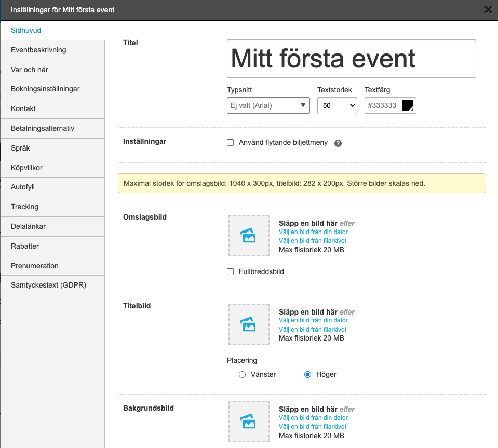Click the Titel text field

tap(351, 59)
